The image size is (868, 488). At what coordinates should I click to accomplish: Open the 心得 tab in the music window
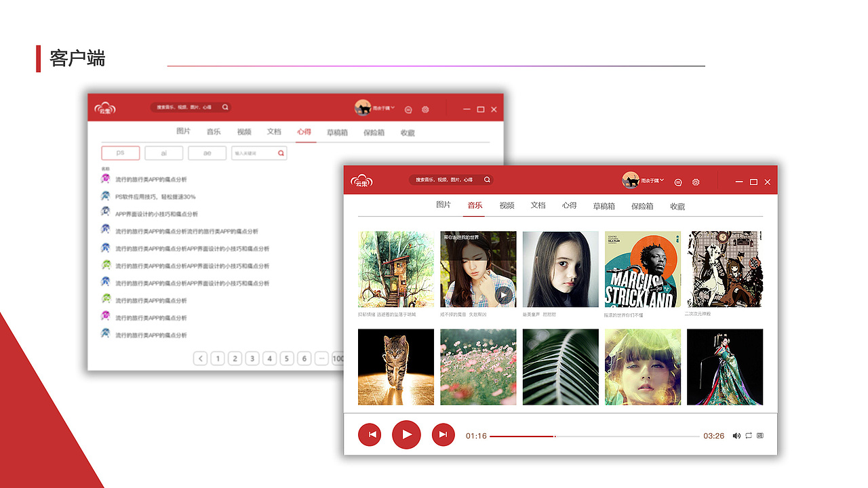click(569, 205)
